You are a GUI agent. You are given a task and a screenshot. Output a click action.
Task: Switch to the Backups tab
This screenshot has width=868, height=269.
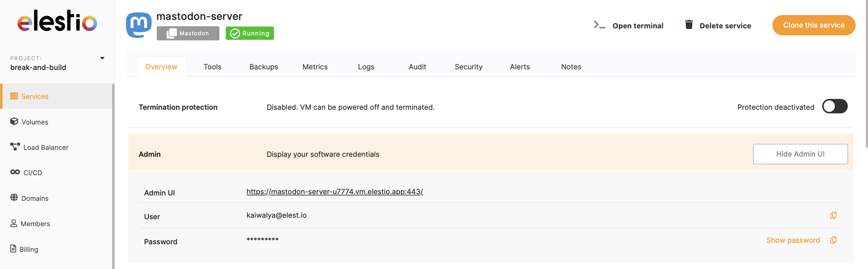click(263, 67)
